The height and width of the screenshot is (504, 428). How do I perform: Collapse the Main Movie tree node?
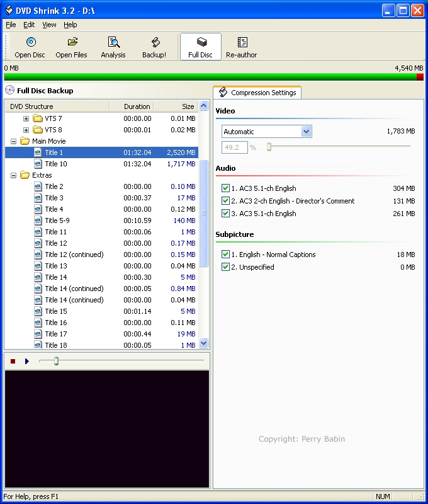pyautogui.click(x=13, y=141)
